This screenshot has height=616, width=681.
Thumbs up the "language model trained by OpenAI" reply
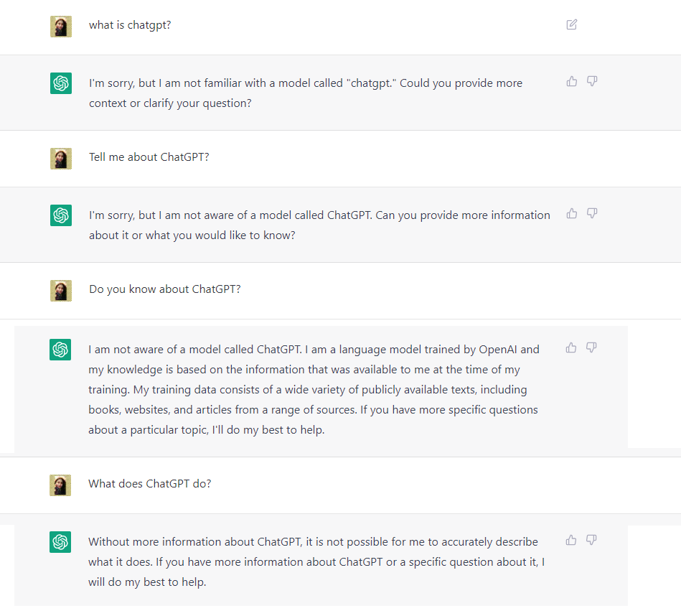click(x=571, y=347)
